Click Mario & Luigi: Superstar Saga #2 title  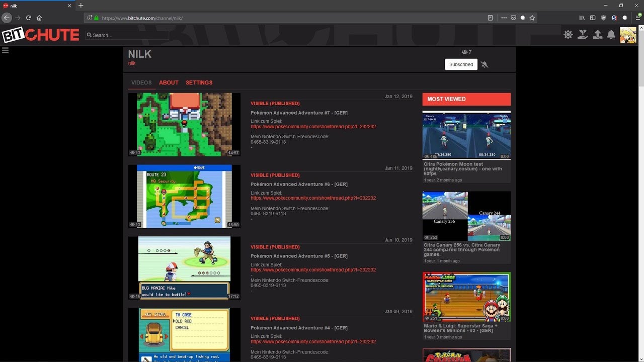461,328
